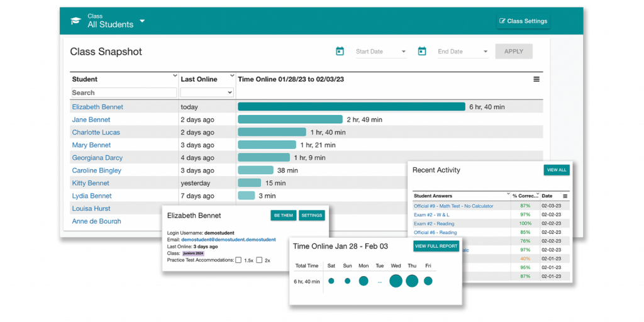
Task: Expand the All Students class dropdown
Action: (x=142, y=21)
